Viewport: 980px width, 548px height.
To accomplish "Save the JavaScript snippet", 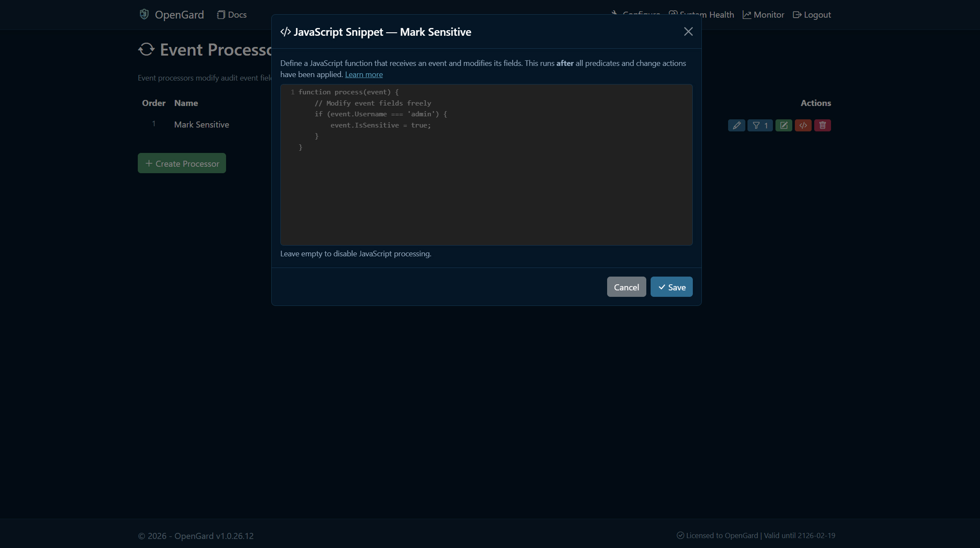I will pos(671,286).
